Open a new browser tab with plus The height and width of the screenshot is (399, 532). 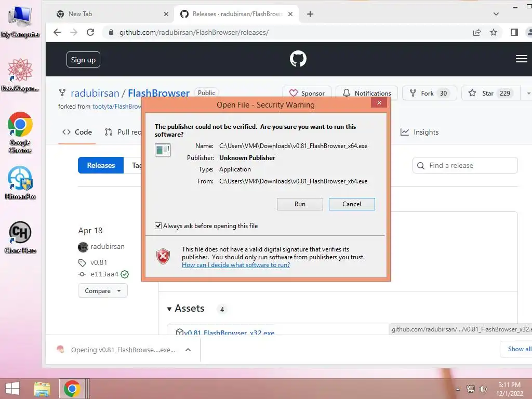click(x=310, y=14)
